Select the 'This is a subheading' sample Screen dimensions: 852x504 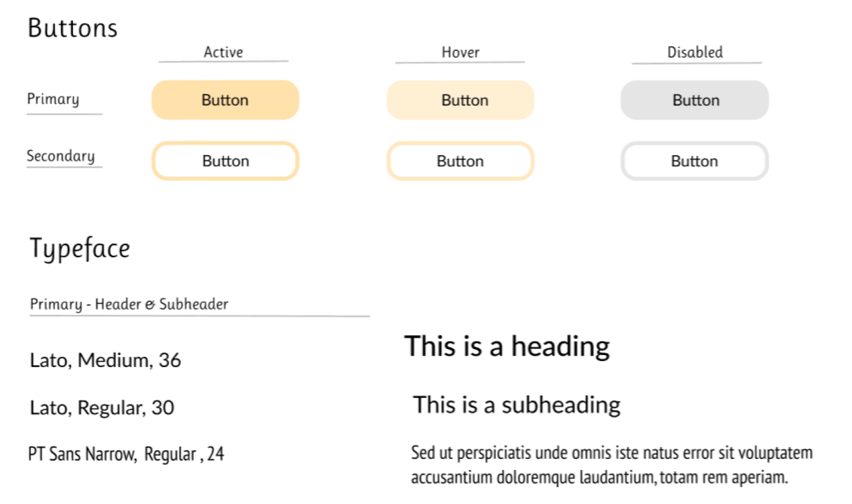(x=517, y=405)
